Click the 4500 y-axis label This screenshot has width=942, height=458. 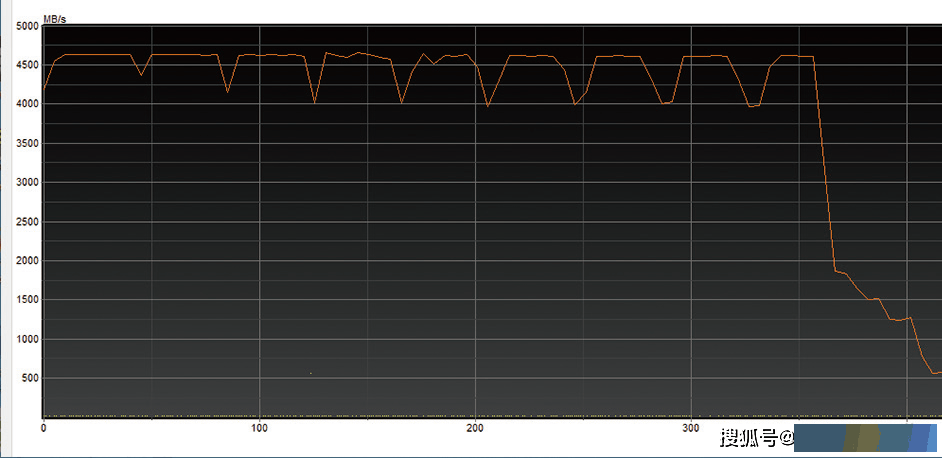(28, 66)
